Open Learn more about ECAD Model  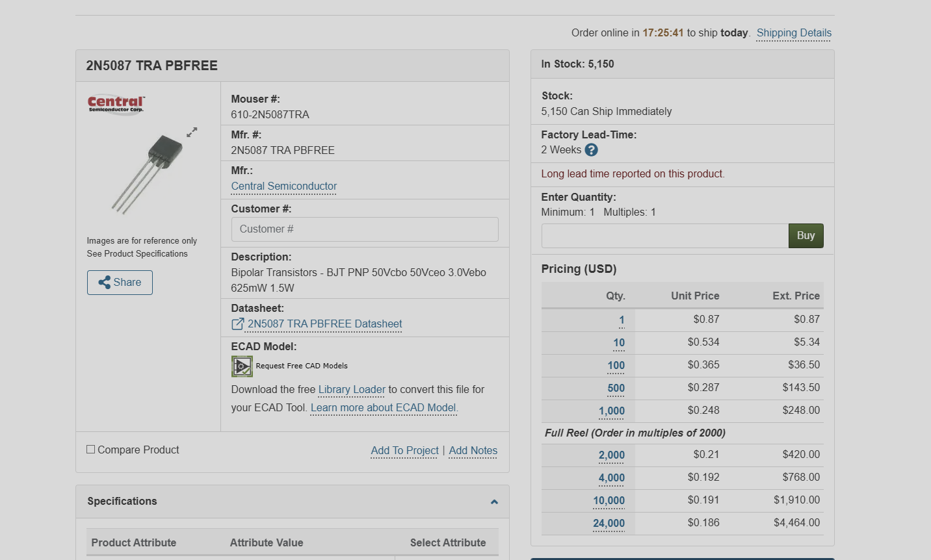tap(384, 408)
